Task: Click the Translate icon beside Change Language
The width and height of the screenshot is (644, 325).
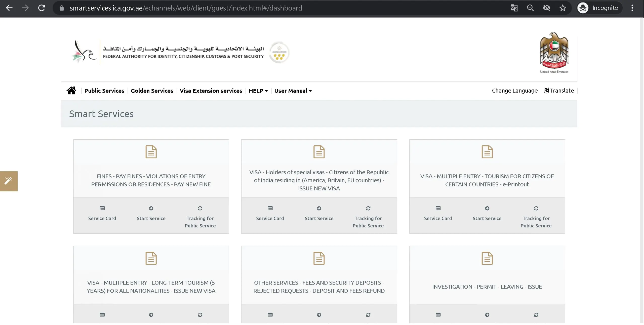Action: 546,90
